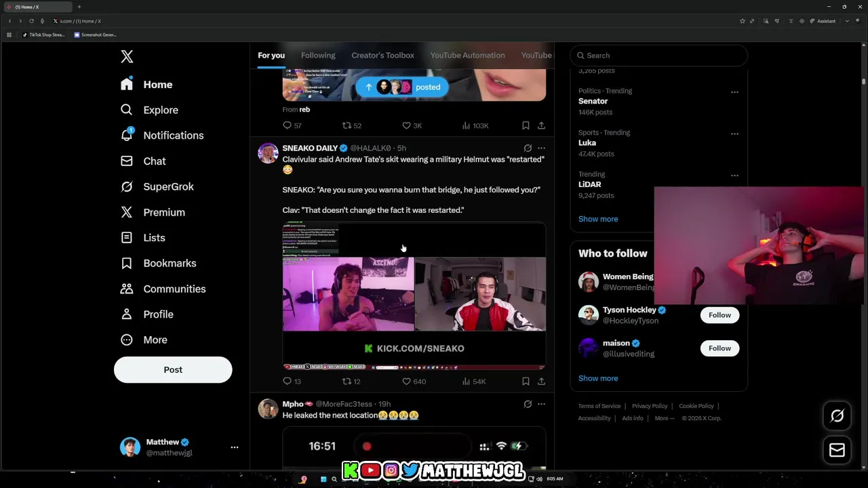Click the Search input field
This screenshot has width=868, height=488.
tap(659, 56)
